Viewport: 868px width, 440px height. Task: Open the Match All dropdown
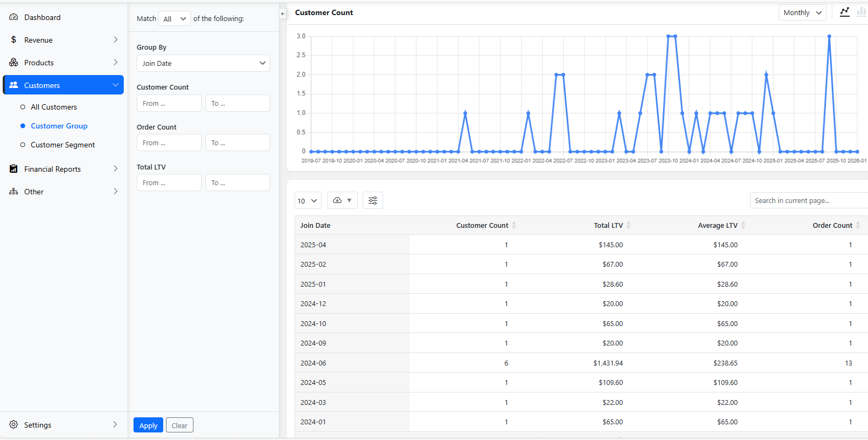[x=174, y=19]
